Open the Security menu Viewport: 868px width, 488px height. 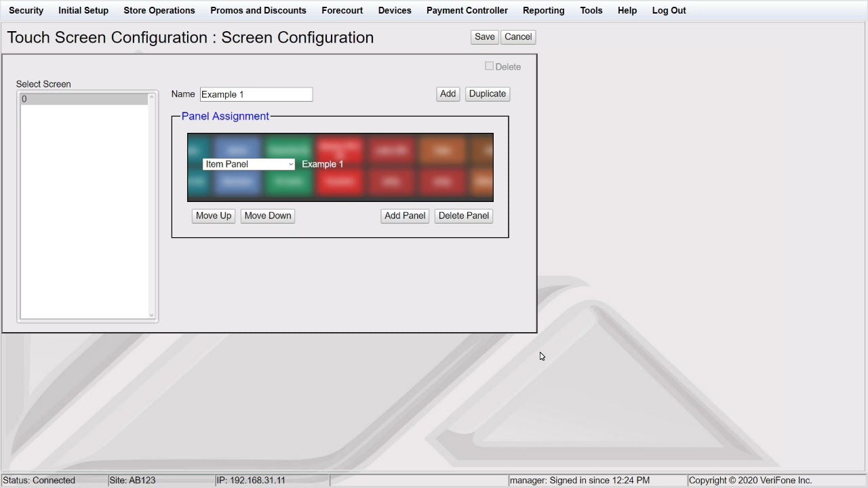point(26,10)
